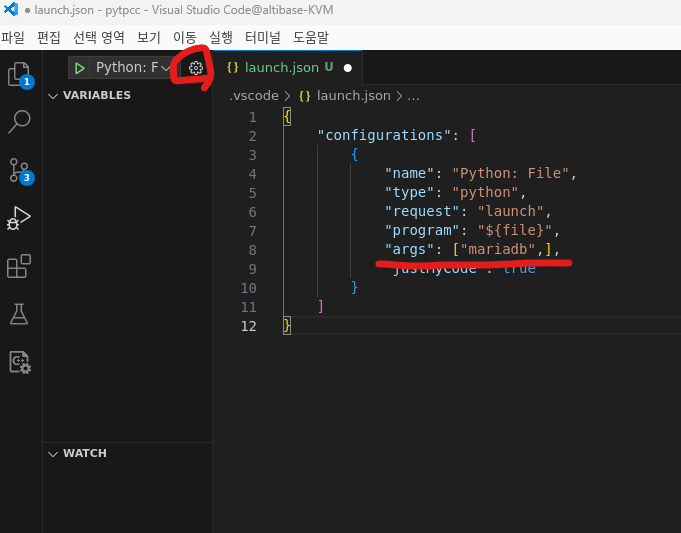Image resolution: width=681 pixels, height=533 pixels.
Task: Open launch.json via gear icon
Action: click(x=196, y=68)
